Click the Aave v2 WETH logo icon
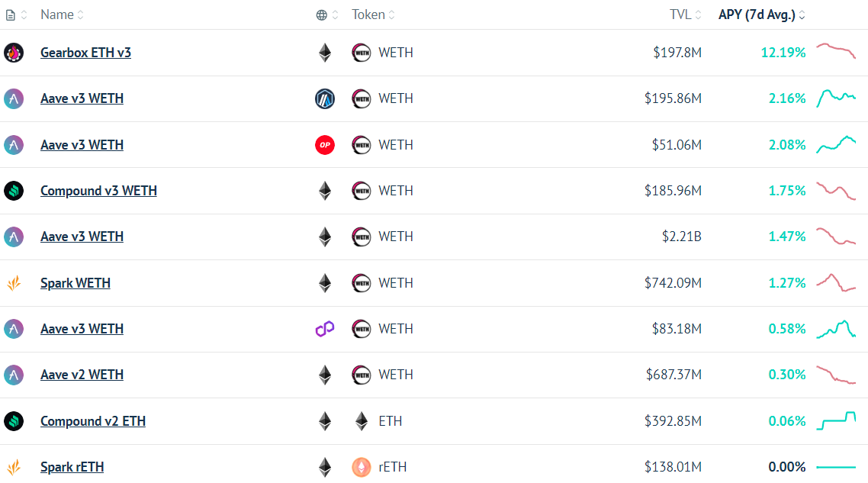Viewport: 868px width, 483px height. [14, 375]
